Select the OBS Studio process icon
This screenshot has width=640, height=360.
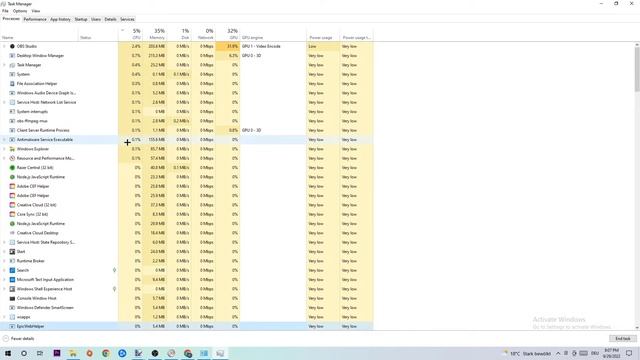click(12, 46)
